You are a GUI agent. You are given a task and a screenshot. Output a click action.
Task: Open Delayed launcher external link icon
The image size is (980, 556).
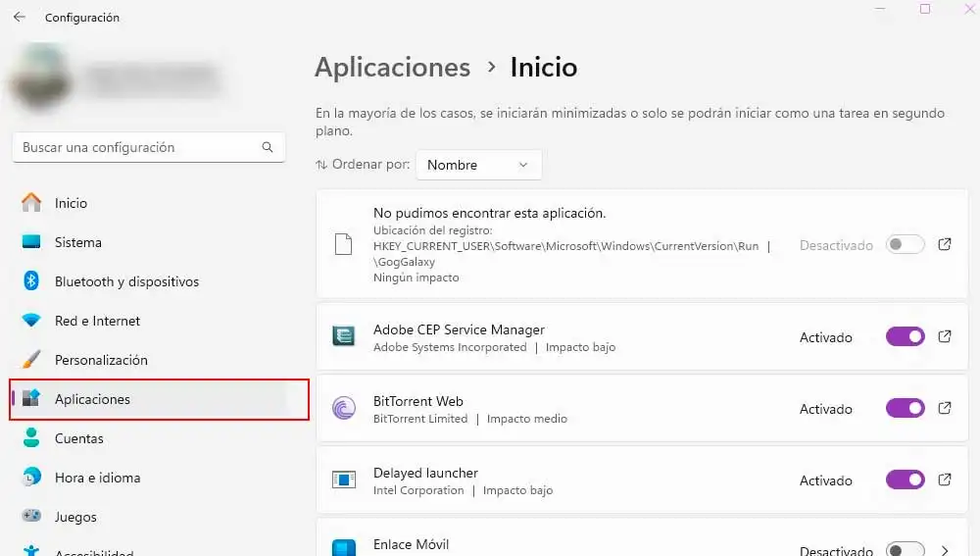pyautogui.click(x=945, y=480)
